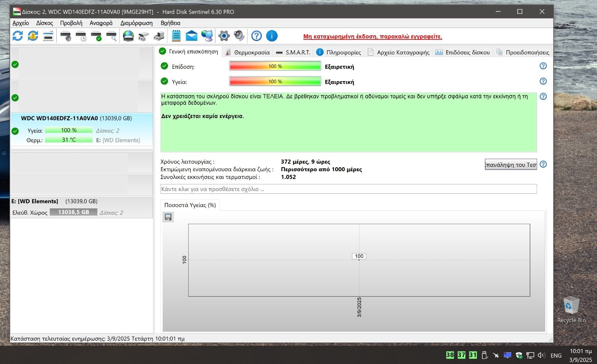Image resolution: width=597 pixels, height=364 pixels.
Task: Click the volume speaker tray icon
Action: coord(541,355)
